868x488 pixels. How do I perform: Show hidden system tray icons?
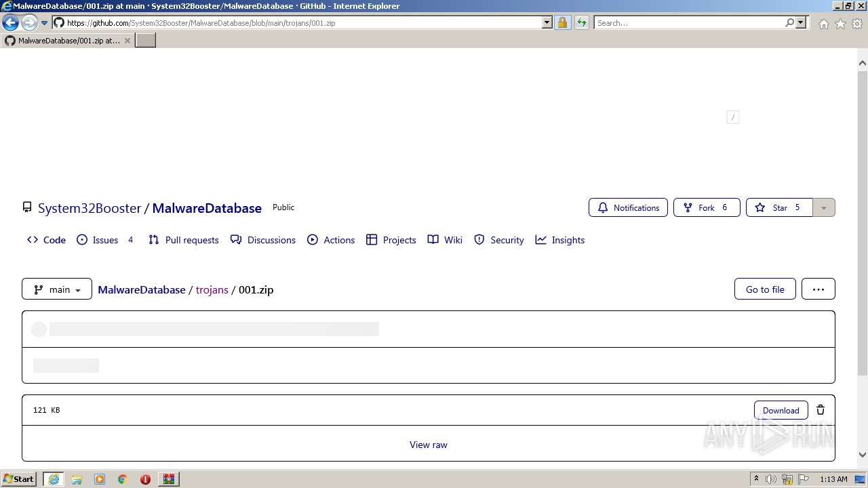click(x=756, y=479)
